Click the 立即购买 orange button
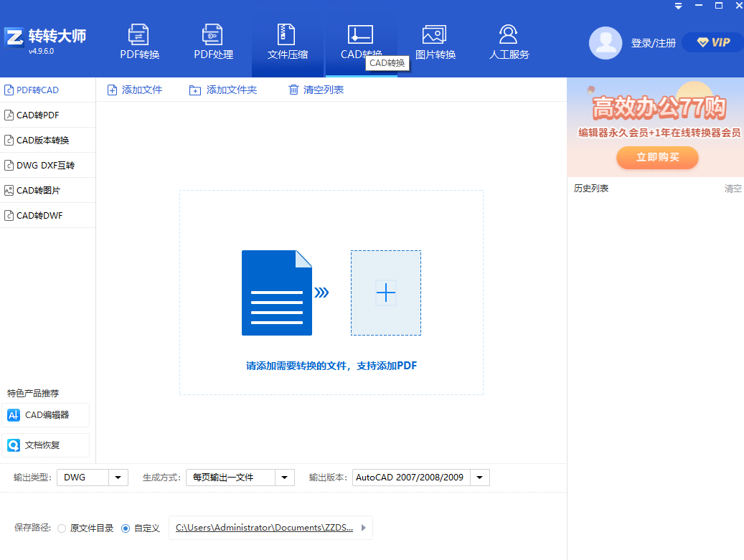This screenshot has height=560, width=744. click(658, 158)
